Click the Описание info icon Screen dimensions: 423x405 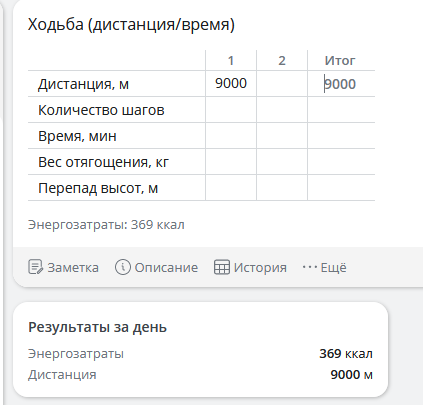click(122, 267)
